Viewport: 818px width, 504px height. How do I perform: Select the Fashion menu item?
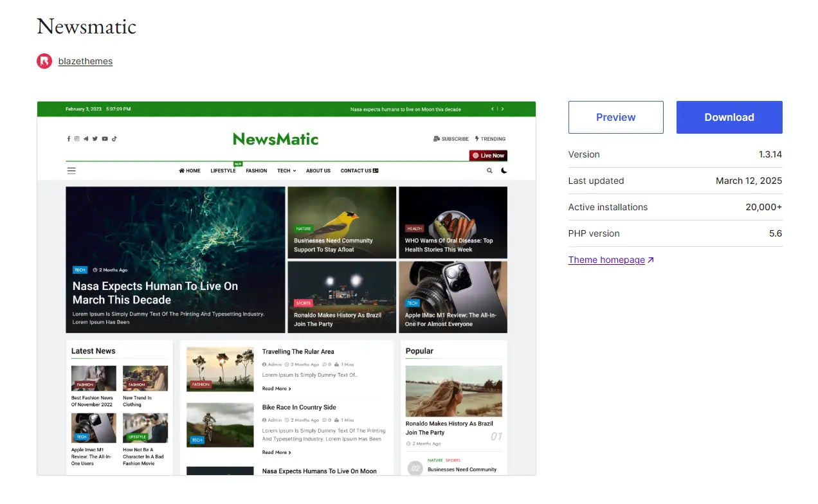pos(256,171)
